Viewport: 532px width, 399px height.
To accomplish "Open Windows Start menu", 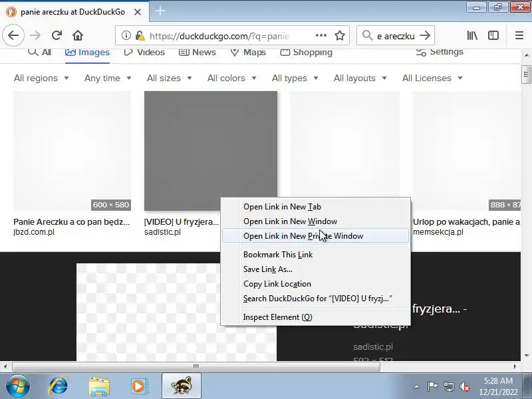I will click(x=17, y=386).
